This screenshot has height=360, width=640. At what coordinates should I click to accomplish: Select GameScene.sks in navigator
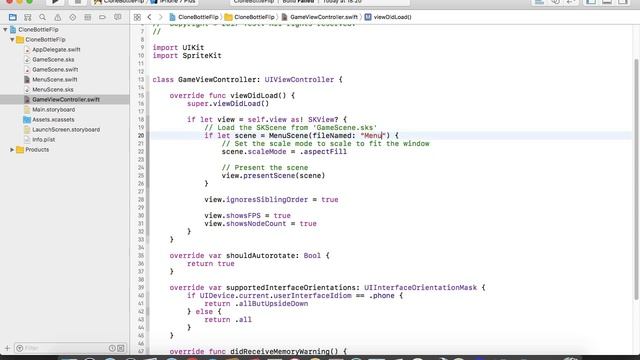point(53,60)
